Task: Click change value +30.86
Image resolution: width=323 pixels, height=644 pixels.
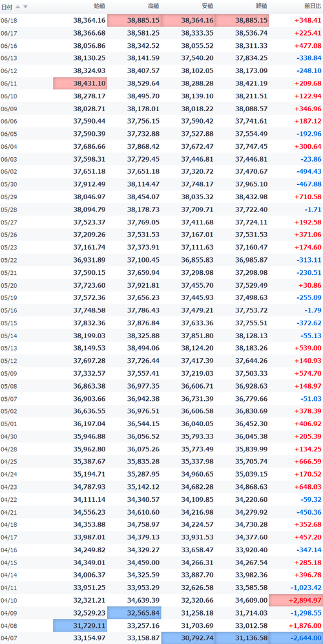Action: (310, 285)
